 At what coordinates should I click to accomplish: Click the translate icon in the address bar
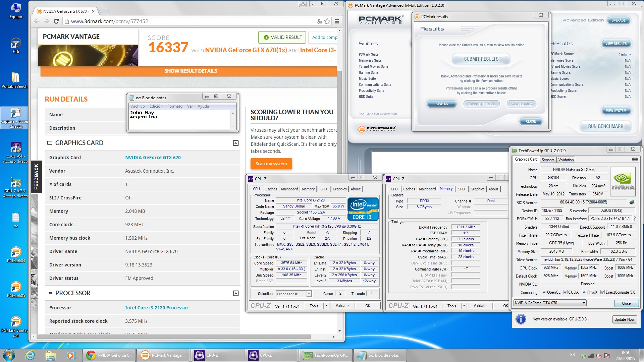(320, 21)
